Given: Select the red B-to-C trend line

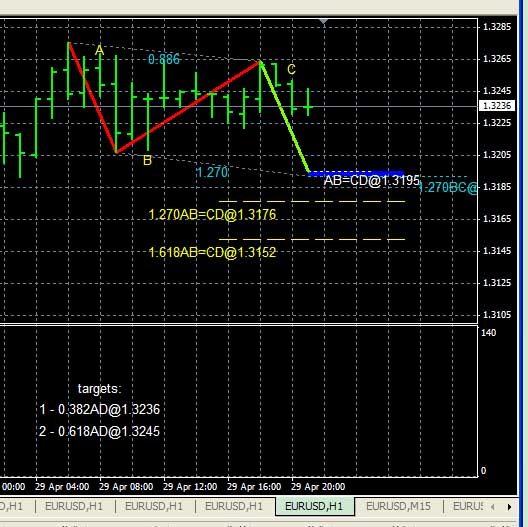Looking at the screenshot, I should [x=188, y=107].
